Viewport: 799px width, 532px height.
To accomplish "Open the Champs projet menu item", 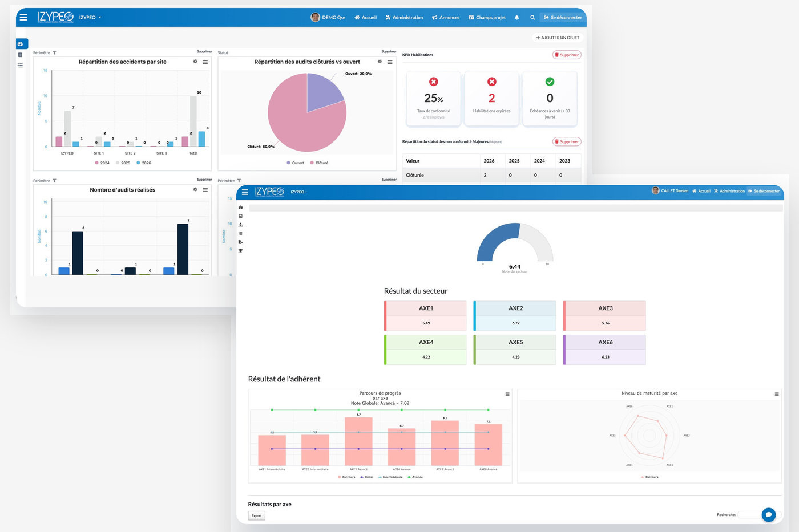I will click(x=487, y=18).
